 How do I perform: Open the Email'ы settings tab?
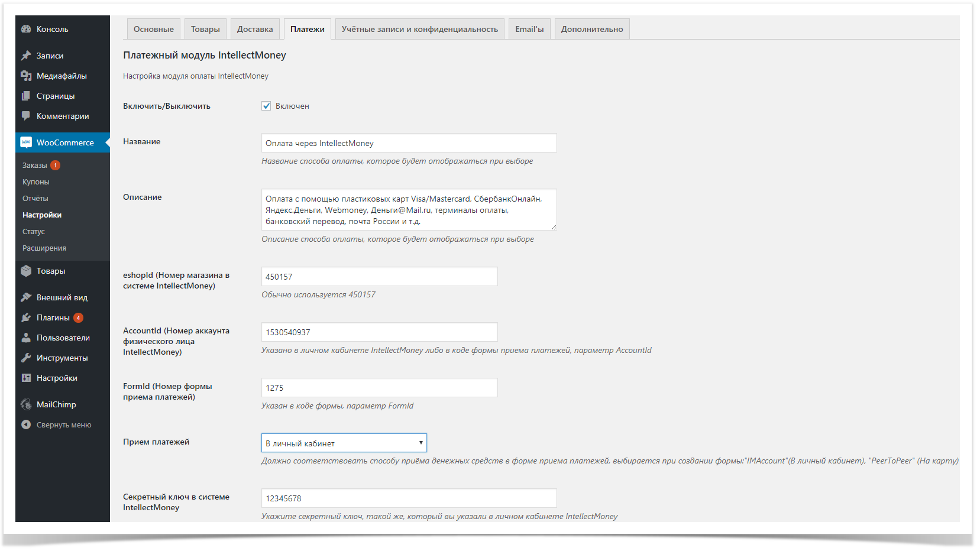(x=529, y=29)
